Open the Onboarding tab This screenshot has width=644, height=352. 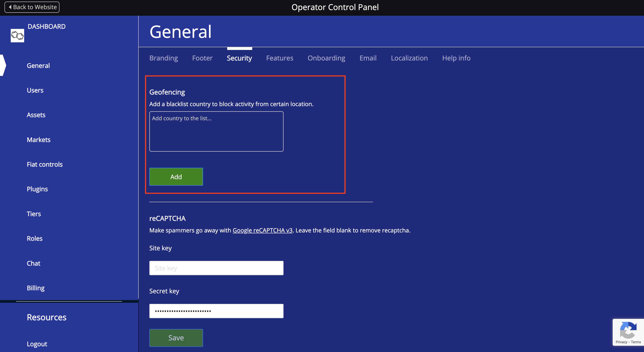[326, 58]
